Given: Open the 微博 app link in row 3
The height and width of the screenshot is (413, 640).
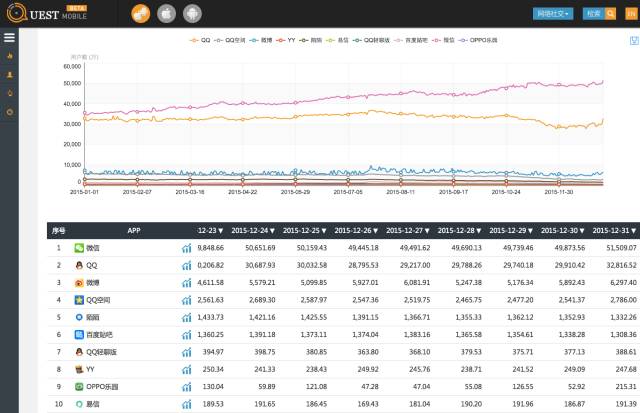Looking at the screenshot, I should click(93, 283).
